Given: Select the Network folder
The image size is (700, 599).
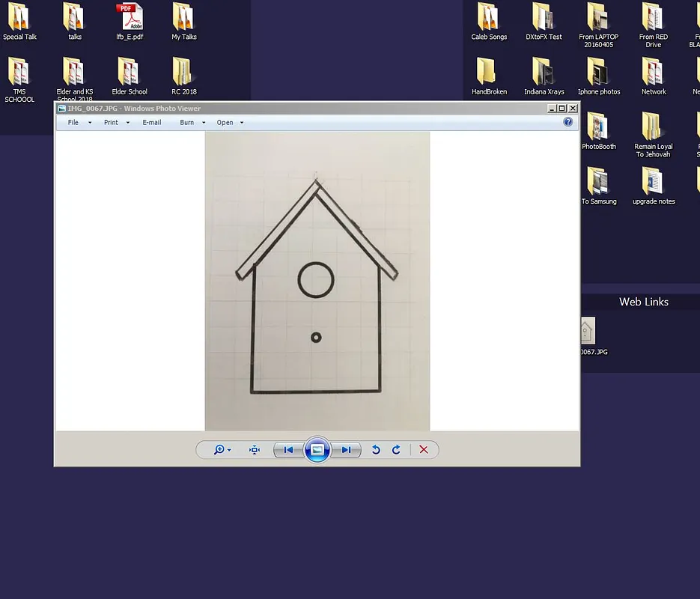Looking at the screenshot, I should (x=654, y=76).
